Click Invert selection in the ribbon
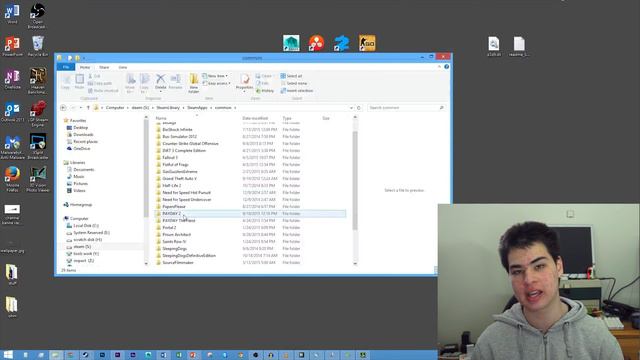This screenshot has height=360, width=640. (297, 91)
